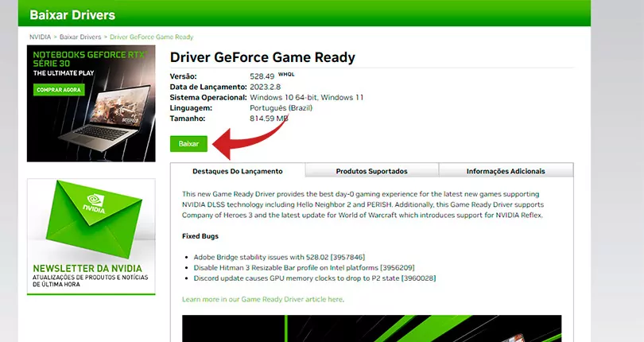Open the Destaques Do Lançamento tab
This screenshot has width=644, height=342.
[x=237, y=171]
